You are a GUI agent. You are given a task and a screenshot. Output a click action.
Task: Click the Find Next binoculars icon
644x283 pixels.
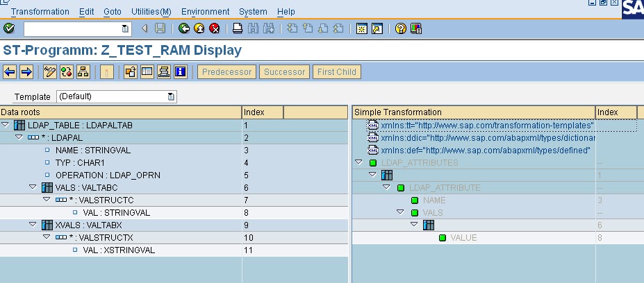(x=269, y=28)
